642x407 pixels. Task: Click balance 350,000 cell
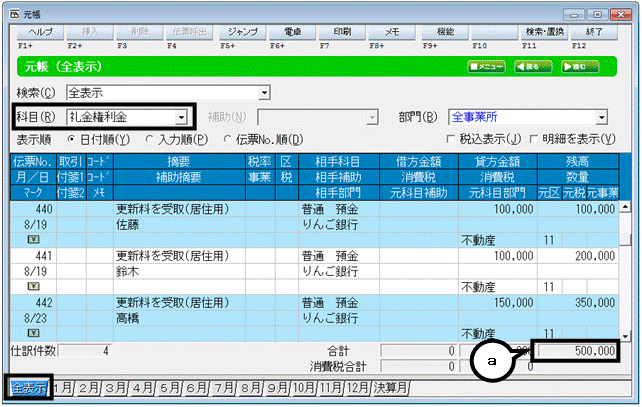point(578,303)
